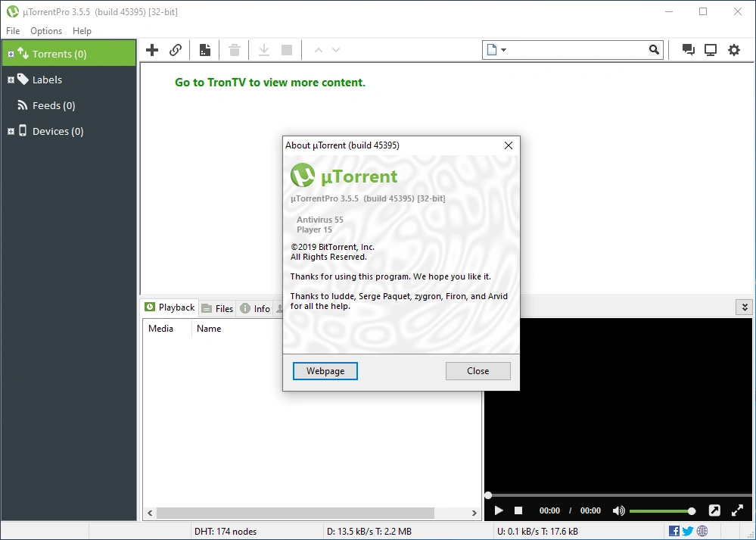Click the Media column header
Screen dimensions: 756x540
[x=167, y=329]
